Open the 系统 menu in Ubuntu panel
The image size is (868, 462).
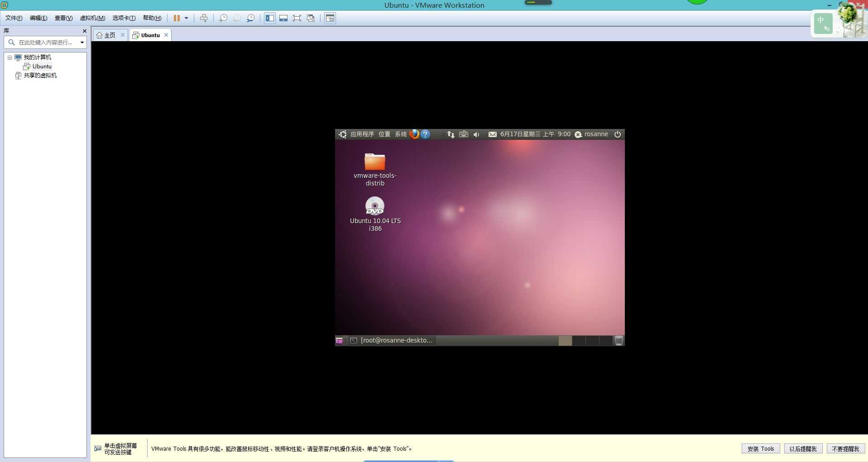[x=401, y=134]
